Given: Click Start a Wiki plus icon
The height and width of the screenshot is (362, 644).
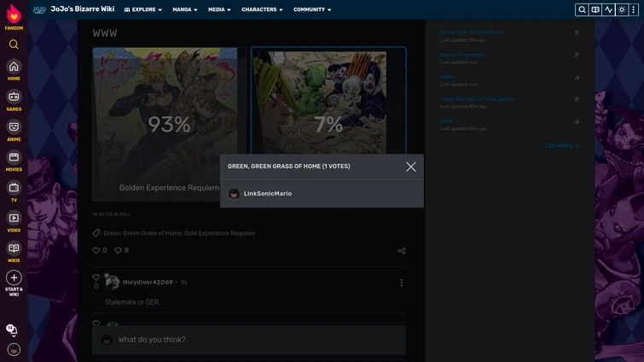Looking at the screenshot, I should 14,277.
